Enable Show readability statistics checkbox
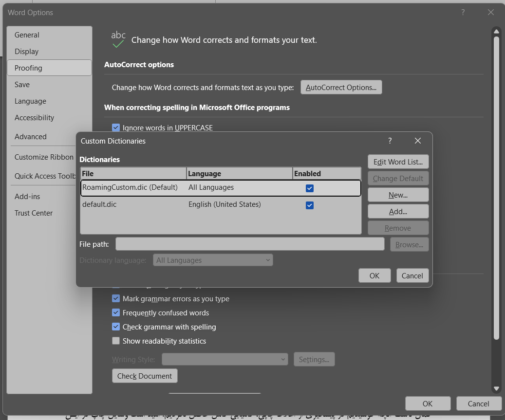The width and height of the screenshot is (505, 420). 116,341
